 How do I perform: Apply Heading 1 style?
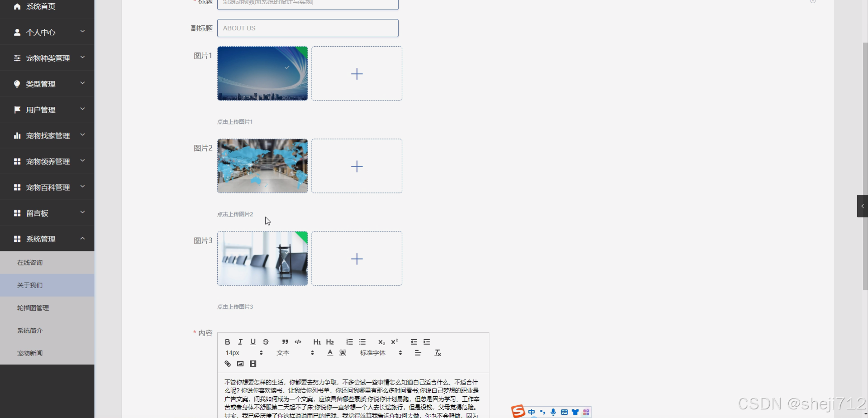317,342
